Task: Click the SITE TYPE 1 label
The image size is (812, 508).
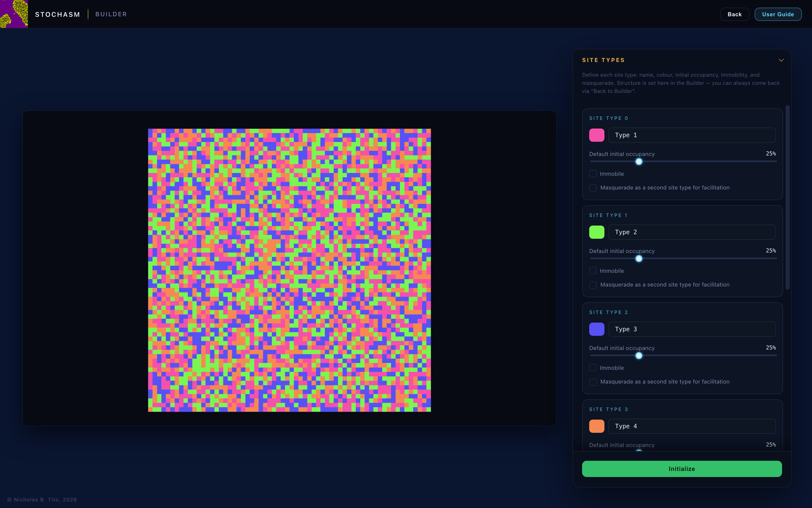Action: click(608, 215)
